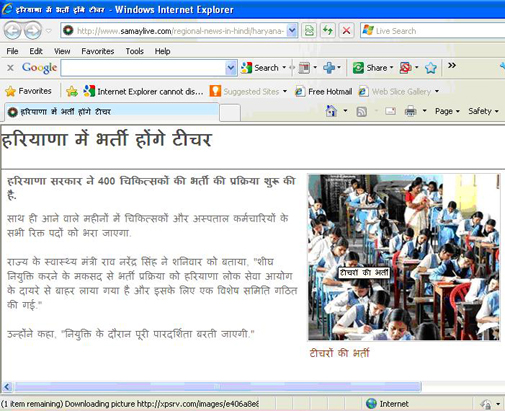The height and width of the screenshot is (411, 505).
Task: Click the Google toolbar bookmark star icon
Action: pyautogui.click(x=431, y=68)
